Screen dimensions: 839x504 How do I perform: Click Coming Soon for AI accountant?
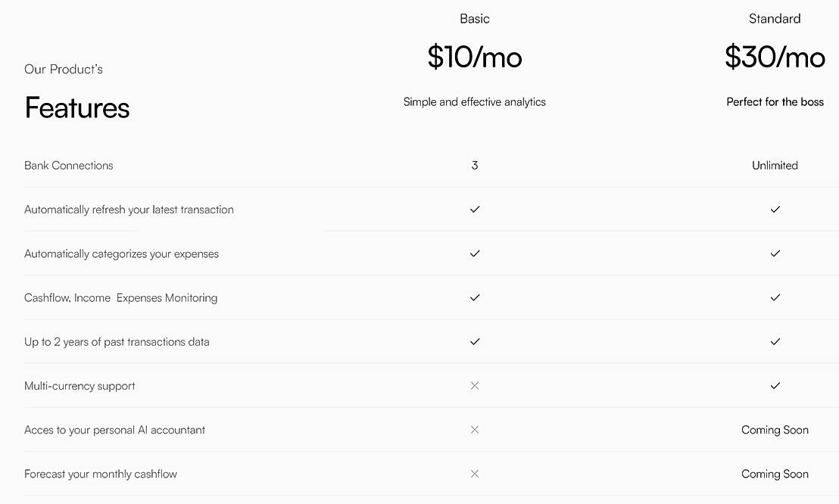(x=775, y=430)
